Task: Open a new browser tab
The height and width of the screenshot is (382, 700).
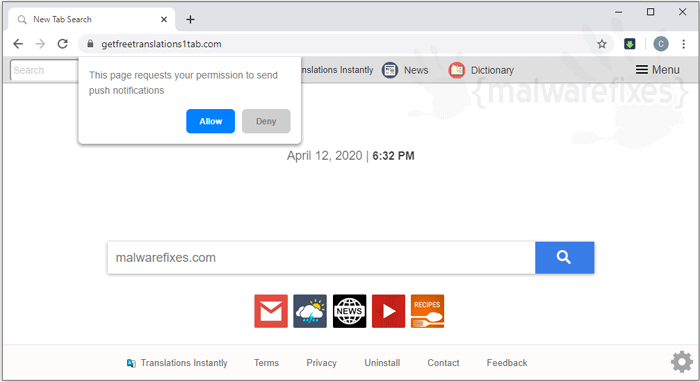Action: point(190,19)
